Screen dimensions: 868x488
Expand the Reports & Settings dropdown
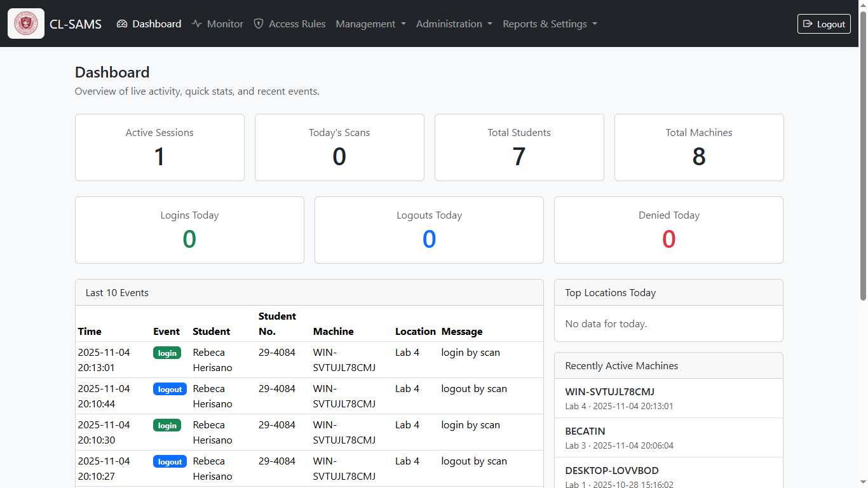550,24
